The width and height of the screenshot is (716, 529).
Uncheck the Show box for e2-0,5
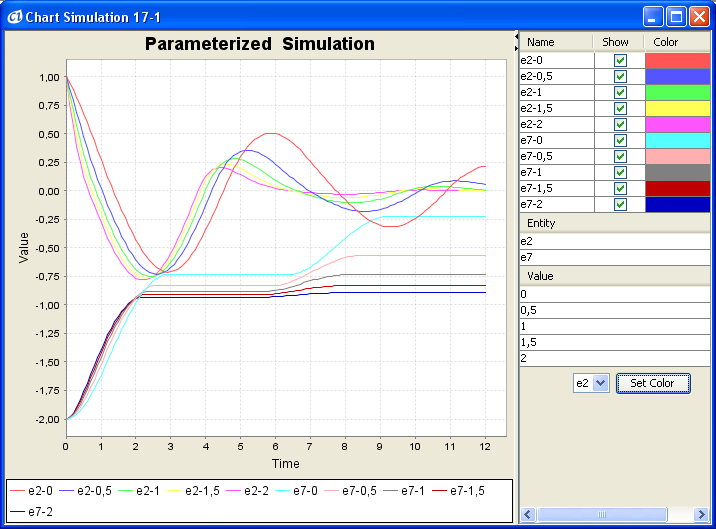(620, 76)
